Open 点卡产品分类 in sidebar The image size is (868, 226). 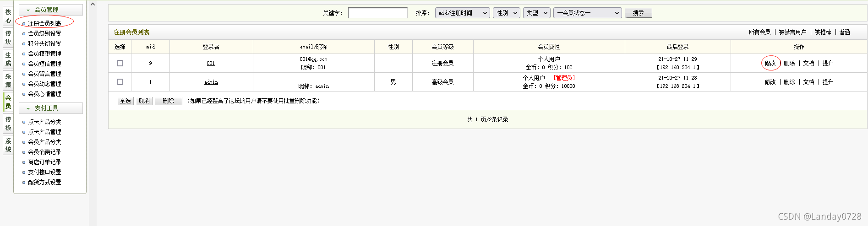point(44,122)
